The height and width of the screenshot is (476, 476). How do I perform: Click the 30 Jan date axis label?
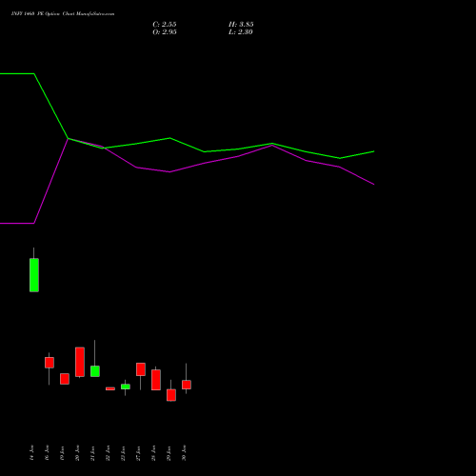click(x=184, y=453)
